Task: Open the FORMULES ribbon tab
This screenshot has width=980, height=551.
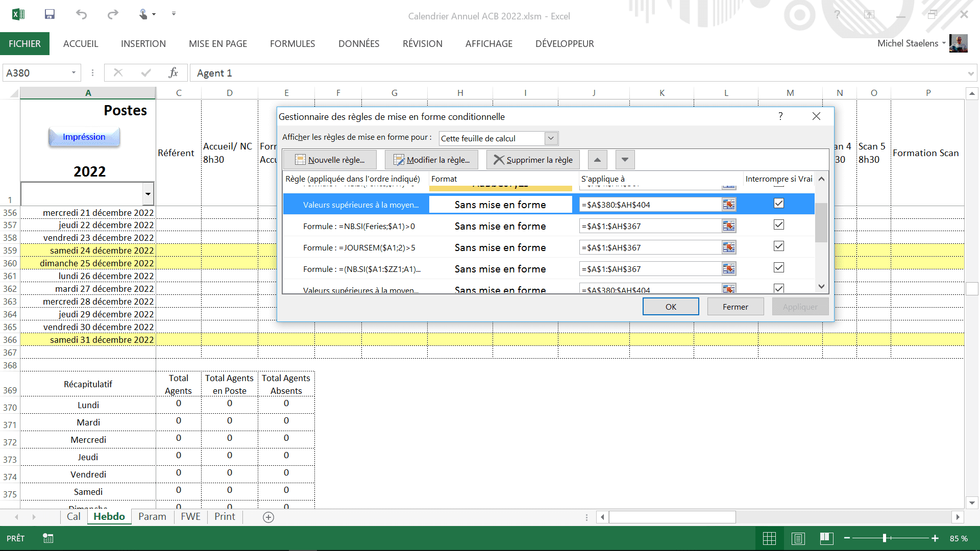Action: click(292, 44)
